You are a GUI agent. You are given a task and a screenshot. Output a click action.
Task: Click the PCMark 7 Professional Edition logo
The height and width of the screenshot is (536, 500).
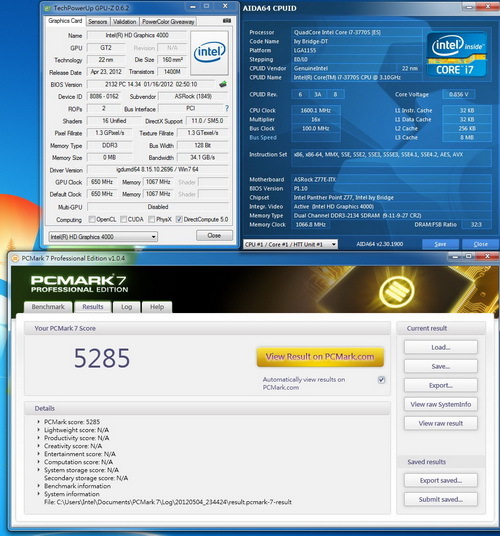tap(79, 284)
